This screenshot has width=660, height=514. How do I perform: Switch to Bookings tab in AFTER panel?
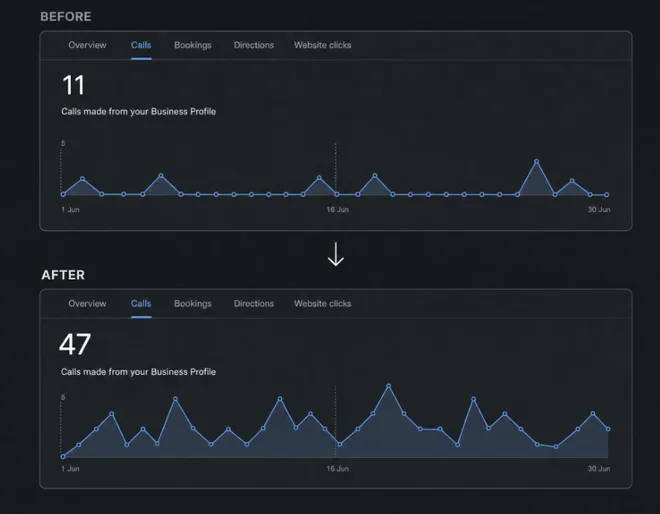pyautogui.click(x=193, y=304)
